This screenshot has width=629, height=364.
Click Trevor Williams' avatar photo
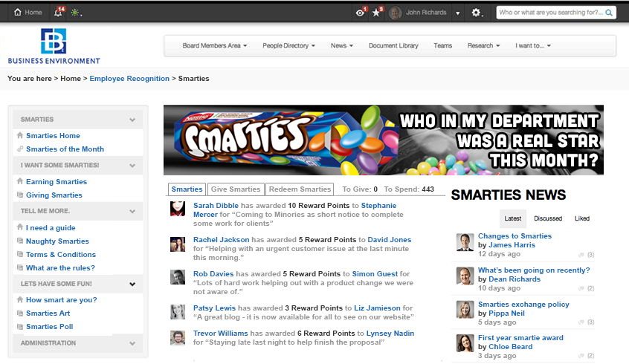coord(178,337)
